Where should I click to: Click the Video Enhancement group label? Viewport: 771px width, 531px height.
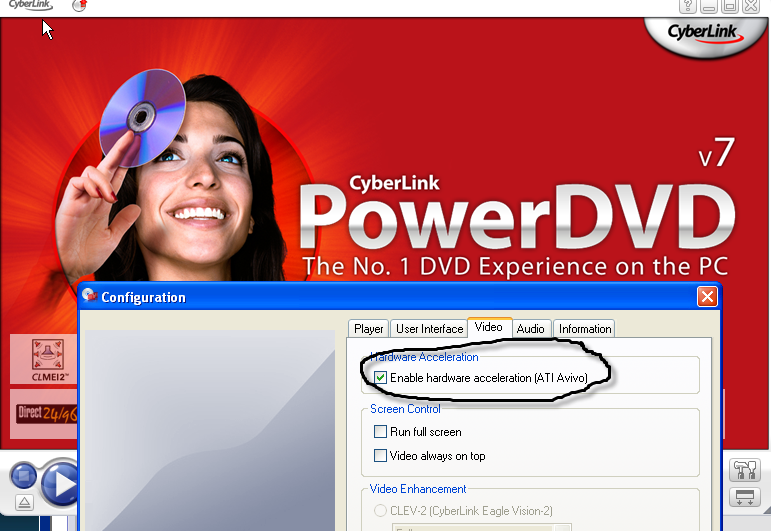coord(418,489)
